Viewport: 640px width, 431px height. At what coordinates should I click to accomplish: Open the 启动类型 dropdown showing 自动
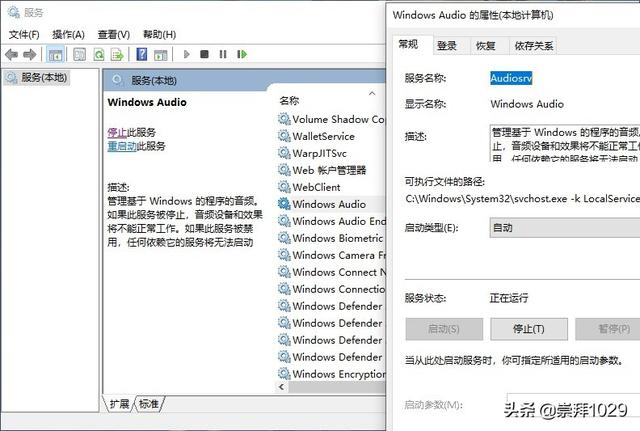point(565,228)
